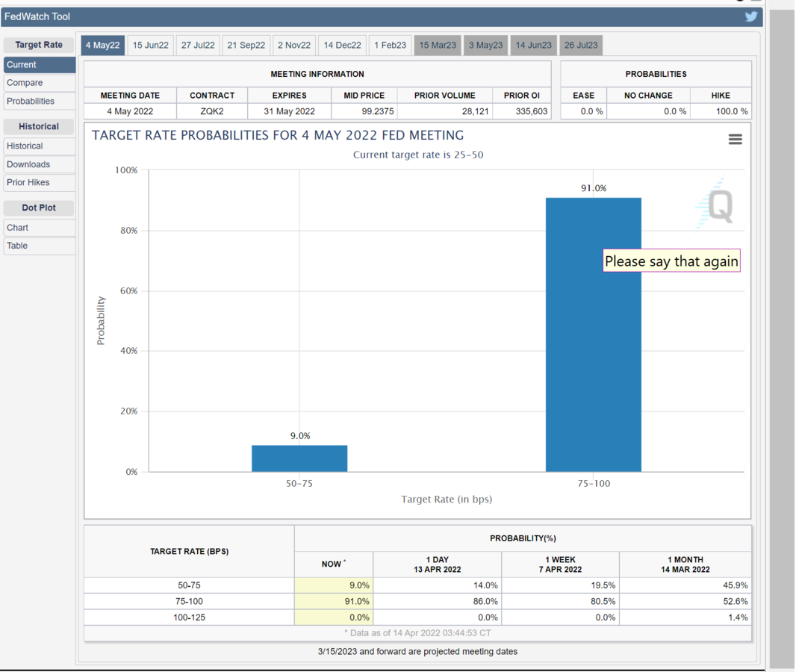The image size is (796, 672).
Task: Click the Q watermark logo on chart
Action: tap(715, 205)
